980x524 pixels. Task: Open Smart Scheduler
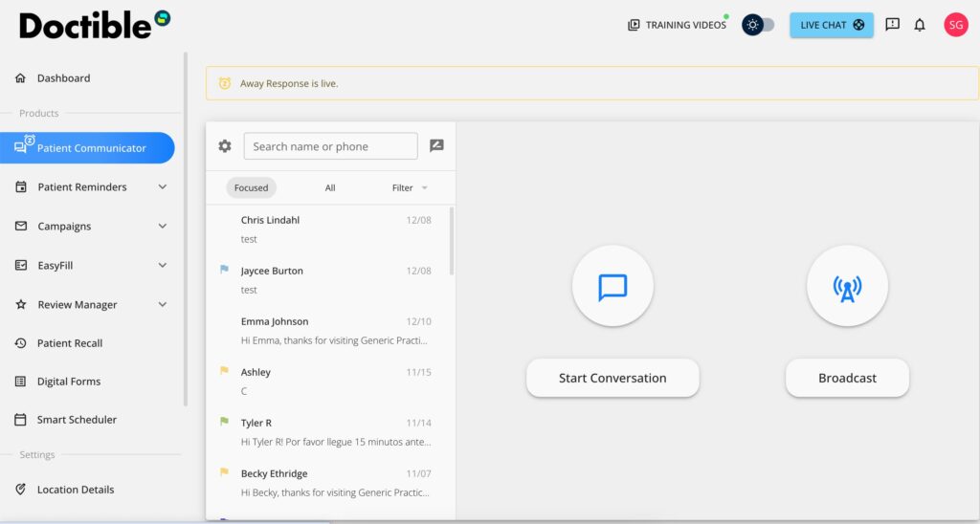pyautogui.click(x=77, y=420)
